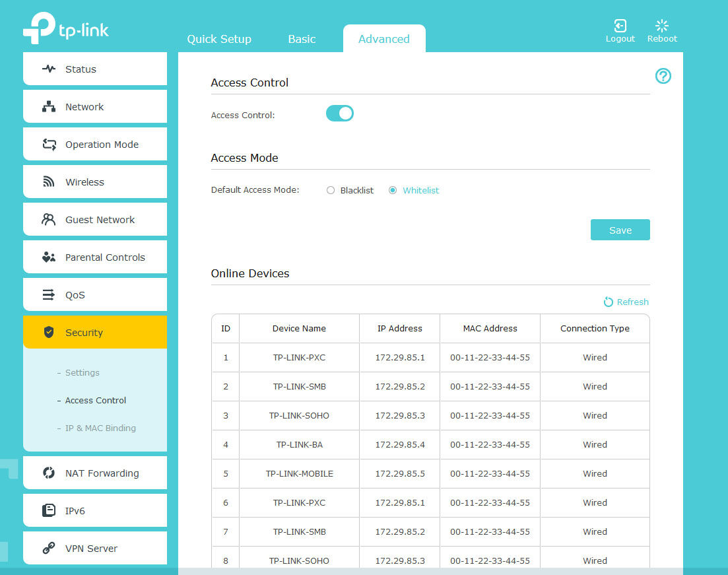Click the Reboot label
Screen dimensions: 728x575
(x=662, y=38)
